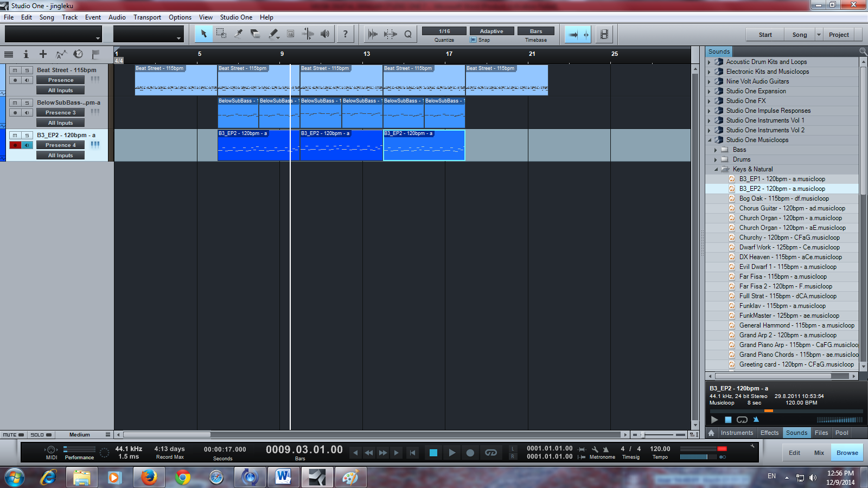
Task: Open the video player film icon
Action: pyautogui.click(x=604, y=35)
